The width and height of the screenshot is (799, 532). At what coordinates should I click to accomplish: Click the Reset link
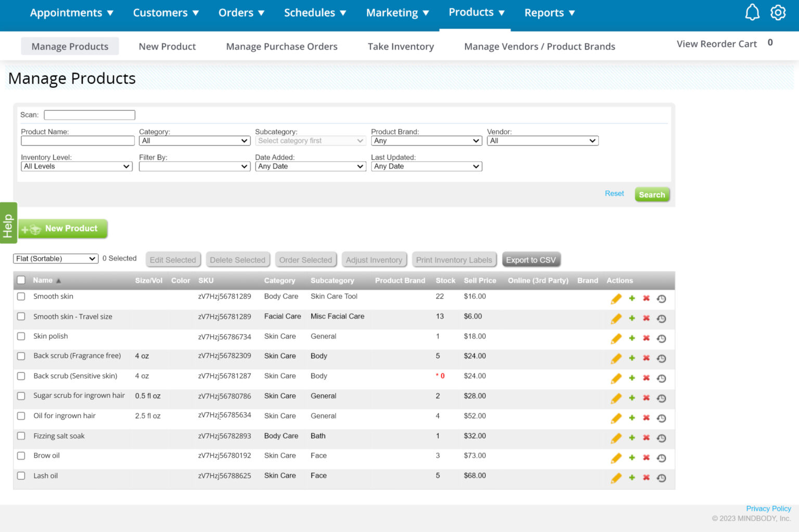click(614, 193)
